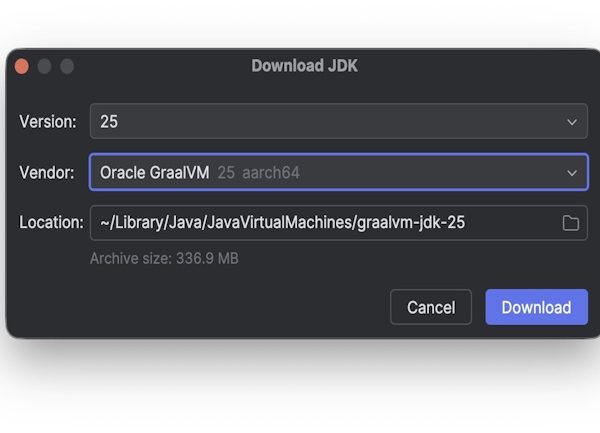Click into the Location path field
The image size is (600, 433).
(339, 223)
